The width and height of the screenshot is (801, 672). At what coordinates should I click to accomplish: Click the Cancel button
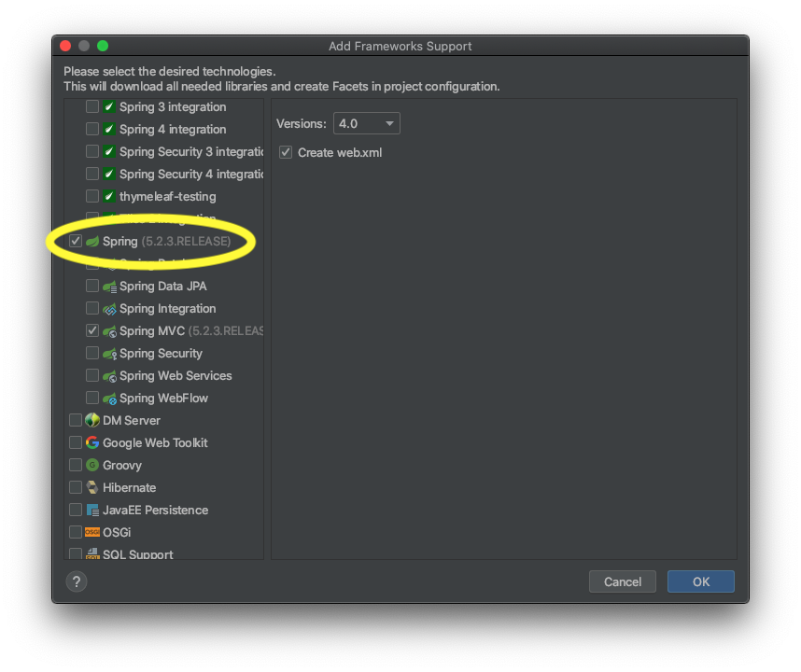coord(622,581)
